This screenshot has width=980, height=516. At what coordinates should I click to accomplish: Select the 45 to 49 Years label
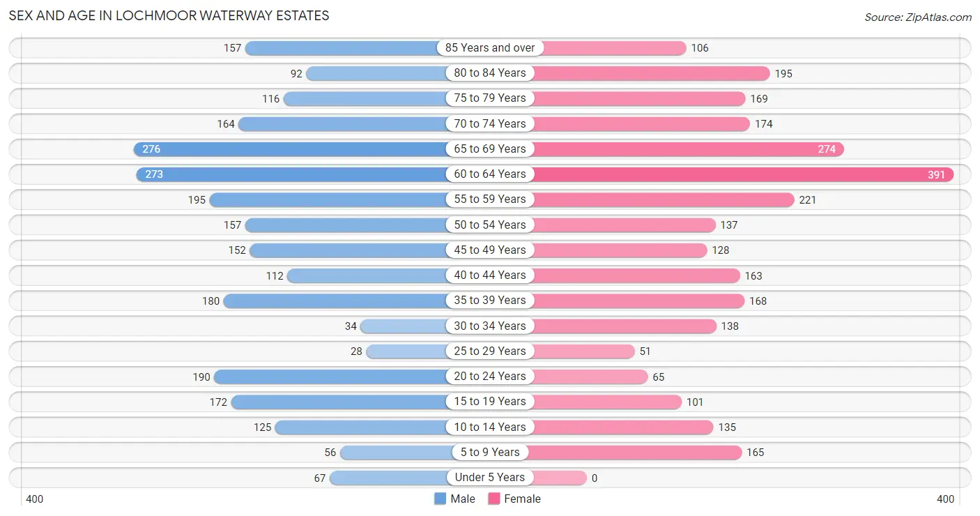click(490, 250)
